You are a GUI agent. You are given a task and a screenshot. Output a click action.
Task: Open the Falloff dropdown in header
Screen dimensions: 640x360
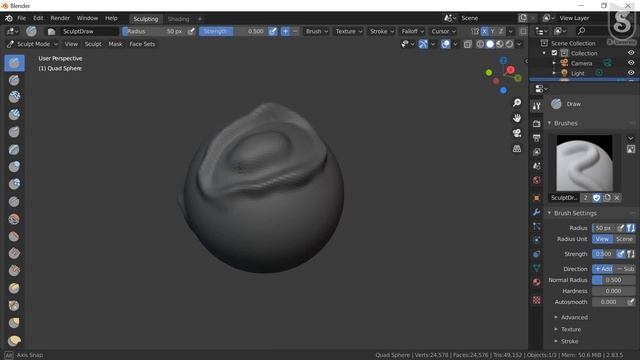coord(412,31)
